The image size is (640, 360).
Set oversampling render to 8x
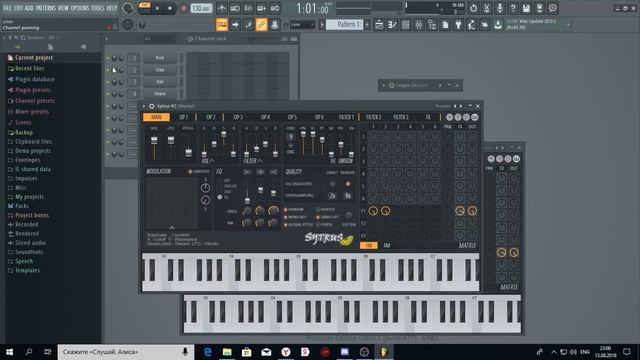(x=348, y=196)
